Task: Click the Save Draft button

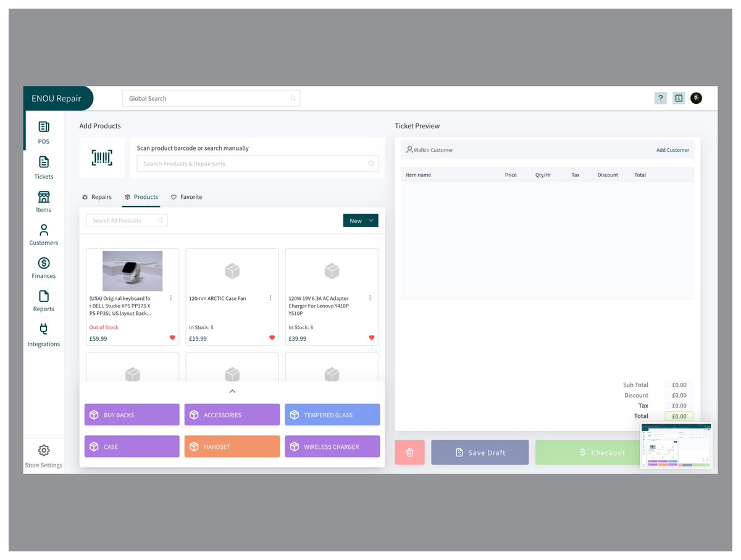Action: [480, 453]
